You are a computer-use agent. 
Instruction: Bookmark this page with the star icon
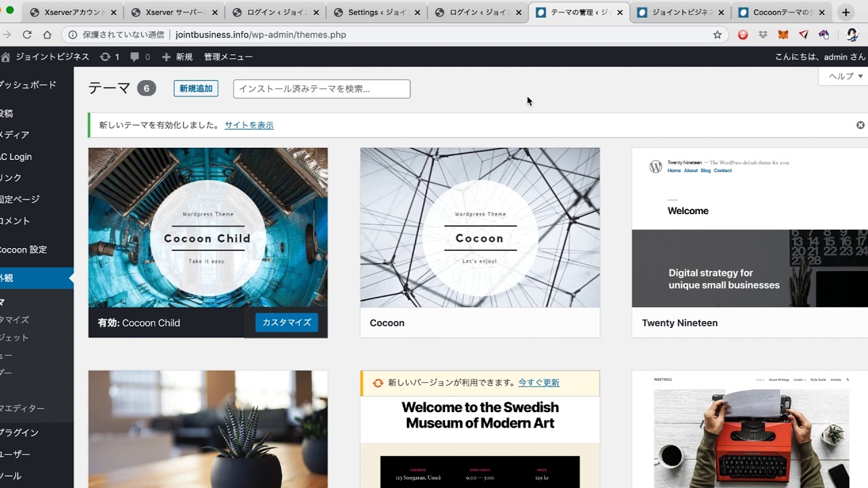pos(717,35)
